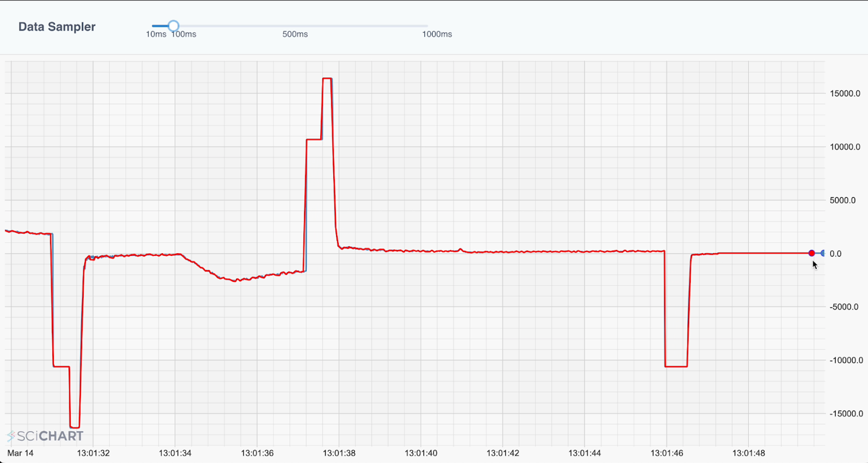The image size is (868, 463).
Task: Click the Mar 14 date label on the x-axis
Action: click(x=21, y=453)
